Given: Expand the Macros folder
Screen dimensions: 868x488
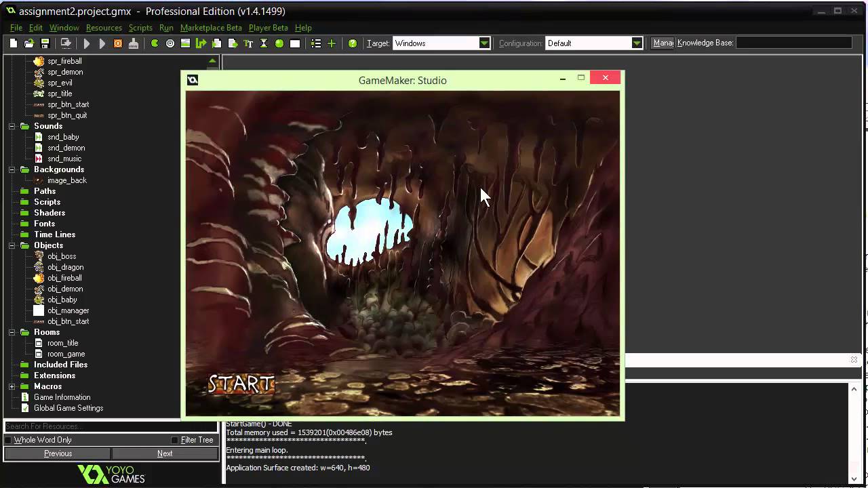Looking at the screenshot, I should pos(12,386).
